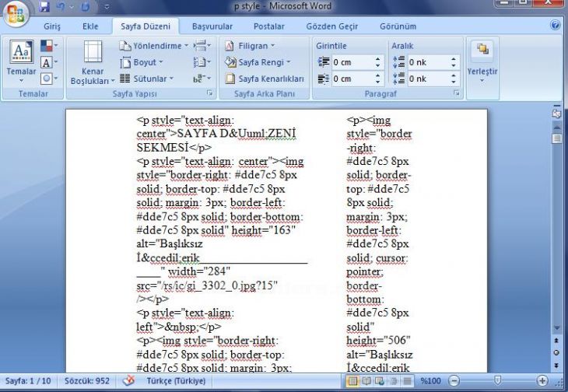Open theme effects dropdown
The height and width of the screenshot is (392, 568).
(49, 79)
